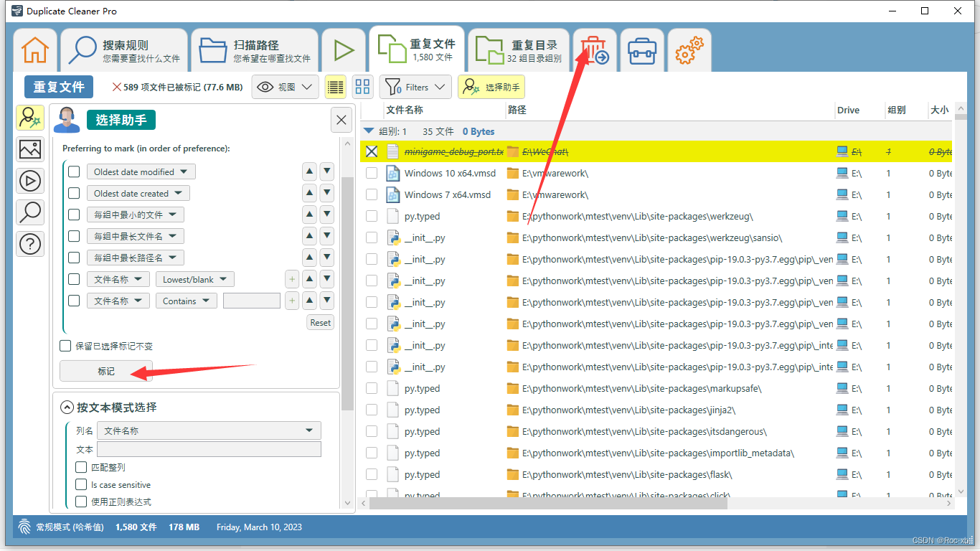Image resolution: width=980 pixels, height=551 pixels.
Task: Open the media player sidebar icon
Action: pos(30,181)
